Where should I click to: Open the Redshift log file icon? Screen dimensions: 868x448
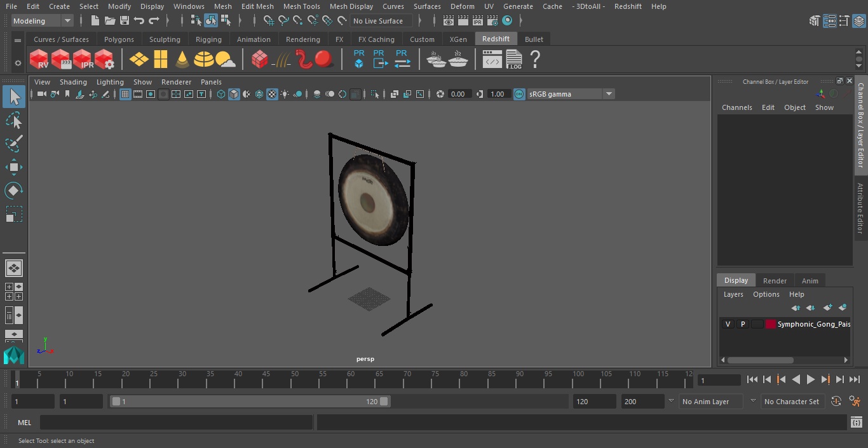pyautogui.click(x=514, y=60)
